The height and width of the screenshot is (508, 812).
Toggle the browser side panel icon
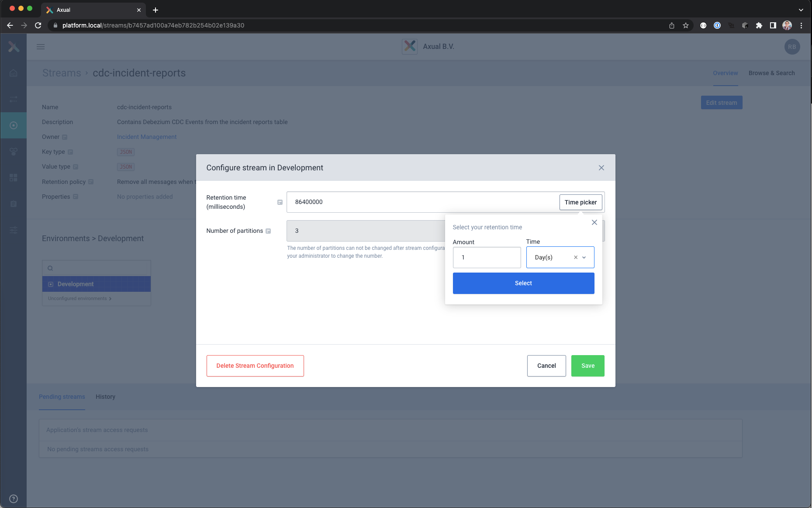point(773,25)
